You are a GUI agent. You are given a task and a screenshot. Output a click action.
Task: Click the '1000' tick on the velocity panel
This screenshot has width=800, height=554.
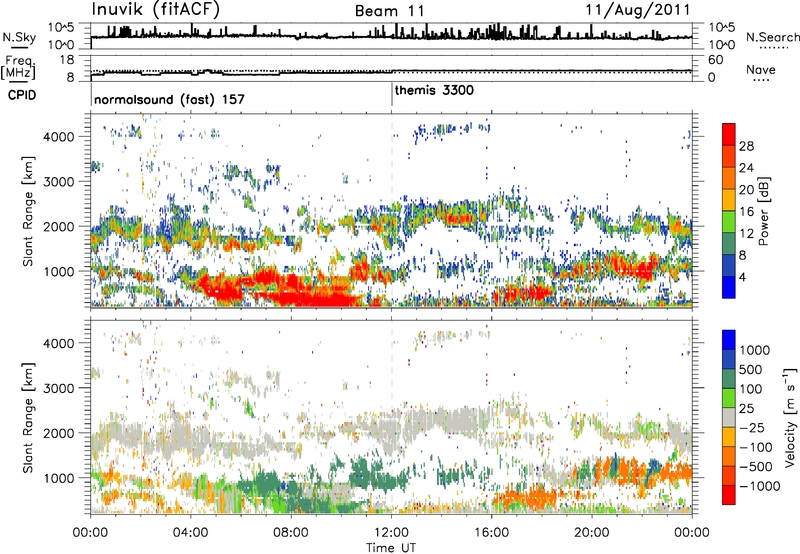59,478
